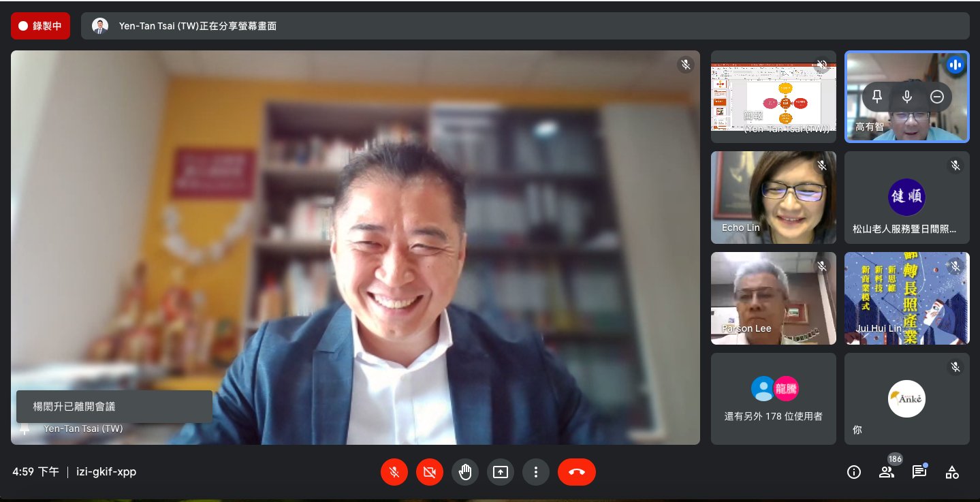Click the izi-gkif-xpp meeting code

106,471
